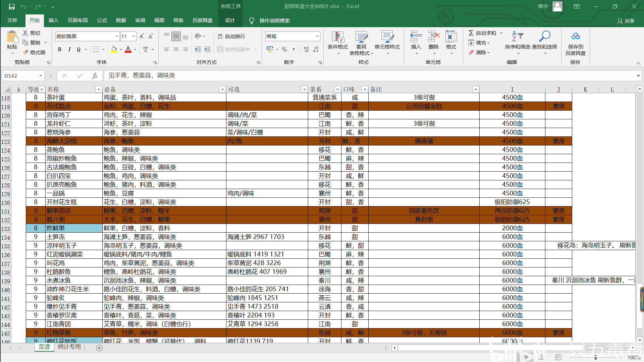Click the Format as Table icon
Screen dimensions: 644x362
[361, 37]
